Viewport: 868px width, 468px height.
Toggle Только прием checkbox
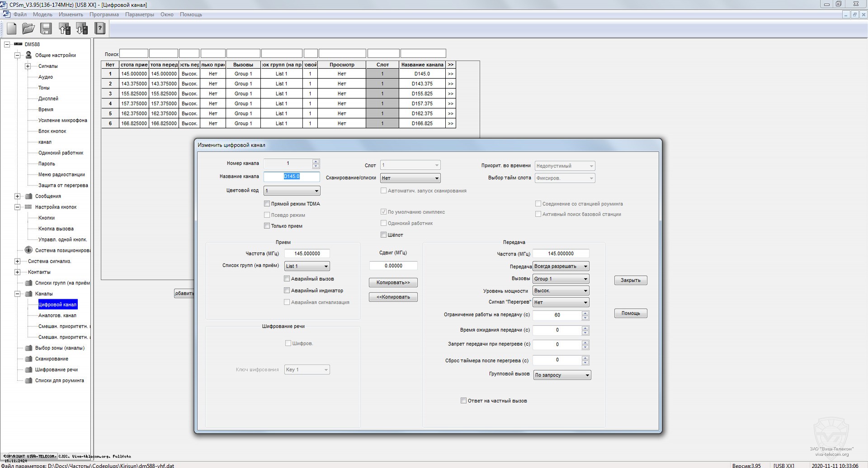pos(267,226)
